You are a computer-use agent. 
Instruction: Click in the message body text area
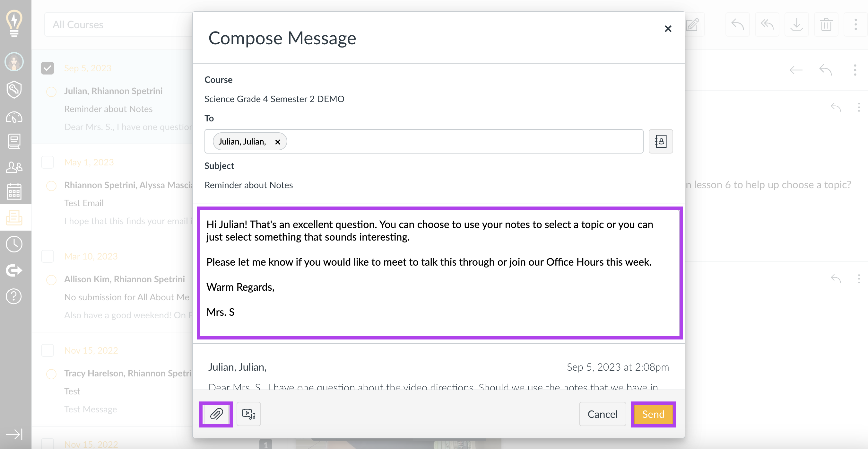click(x=439, y=273)
